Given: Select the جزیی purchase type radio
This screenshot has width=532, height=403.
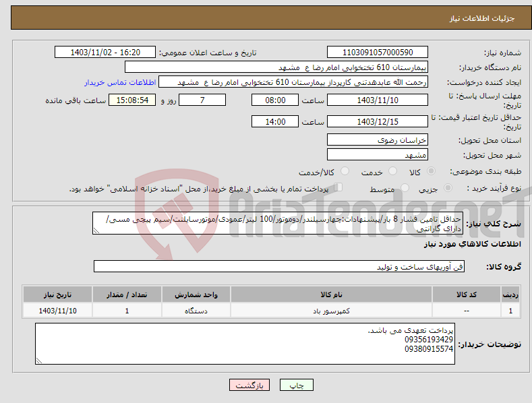Looking at the screenshot, I should click(x=448, y=188).
